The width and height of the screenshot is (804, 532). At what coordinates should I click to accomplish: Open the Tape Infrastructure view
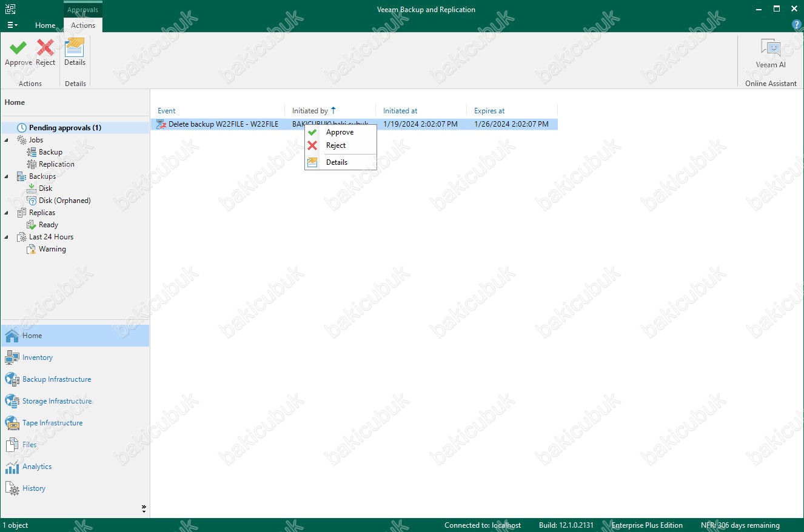(52, 423)
